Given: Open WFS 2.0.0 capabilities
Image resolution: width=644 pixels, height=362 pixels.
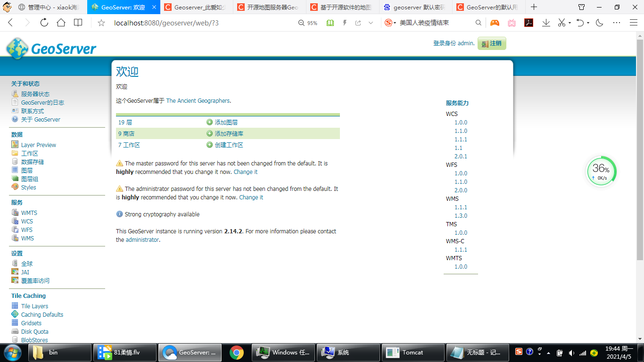Looking at the screenshot, I should [x=461, y=190].
